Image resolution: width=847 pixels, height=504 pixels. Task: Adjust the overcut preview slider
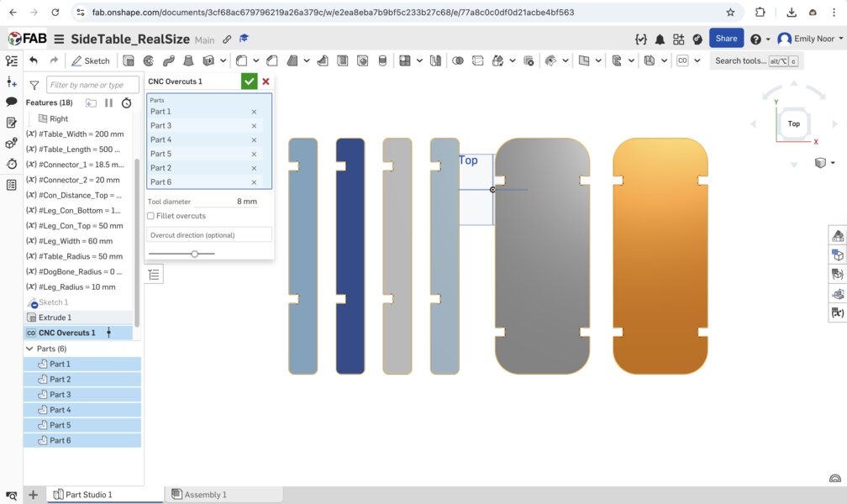click(x=195, y=254)
